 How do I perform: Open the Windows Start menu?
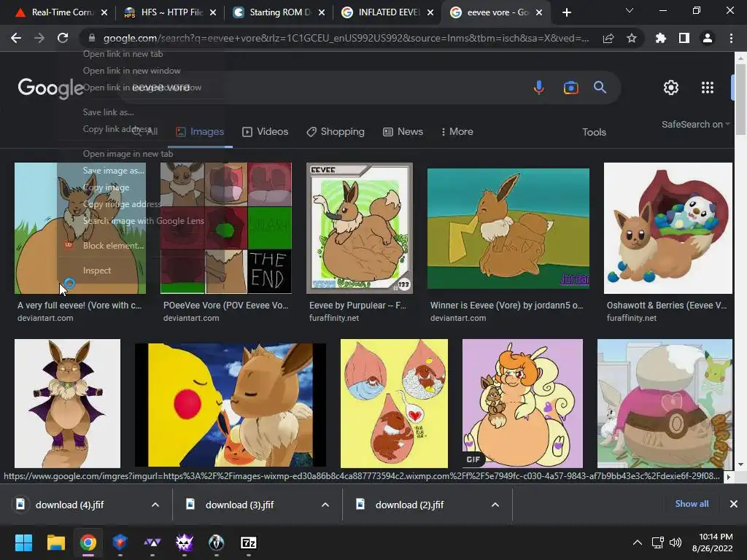pos(23,542)
